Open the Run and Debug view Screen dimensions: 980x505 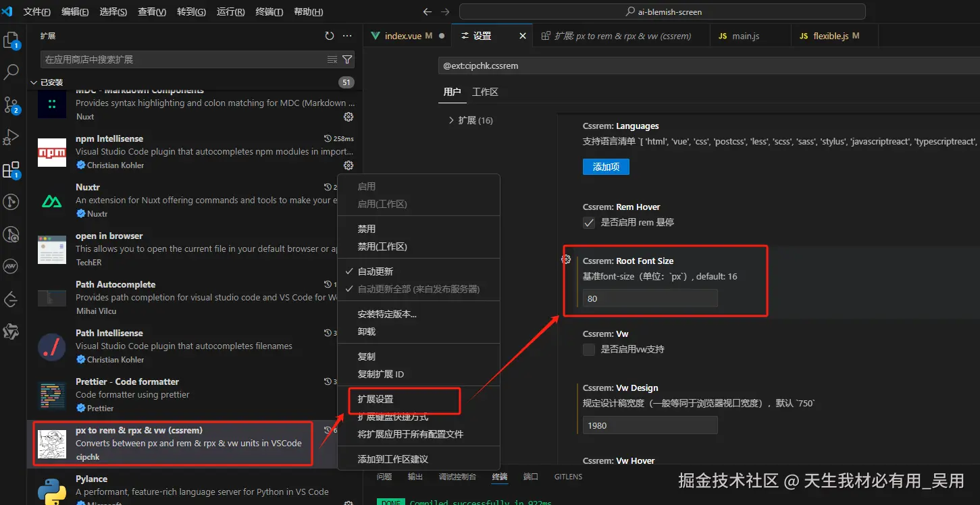[x=11, y=137]
